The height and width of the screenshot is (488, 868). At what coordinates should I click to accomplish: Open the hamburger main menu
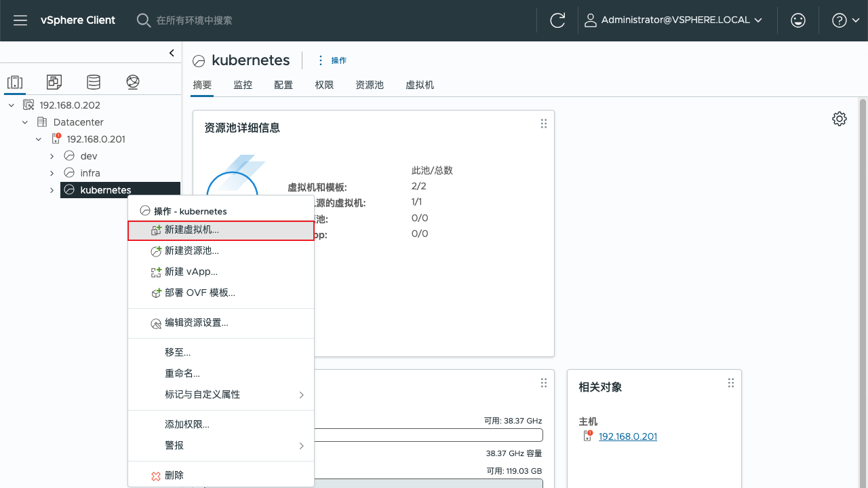pos(20,20)
